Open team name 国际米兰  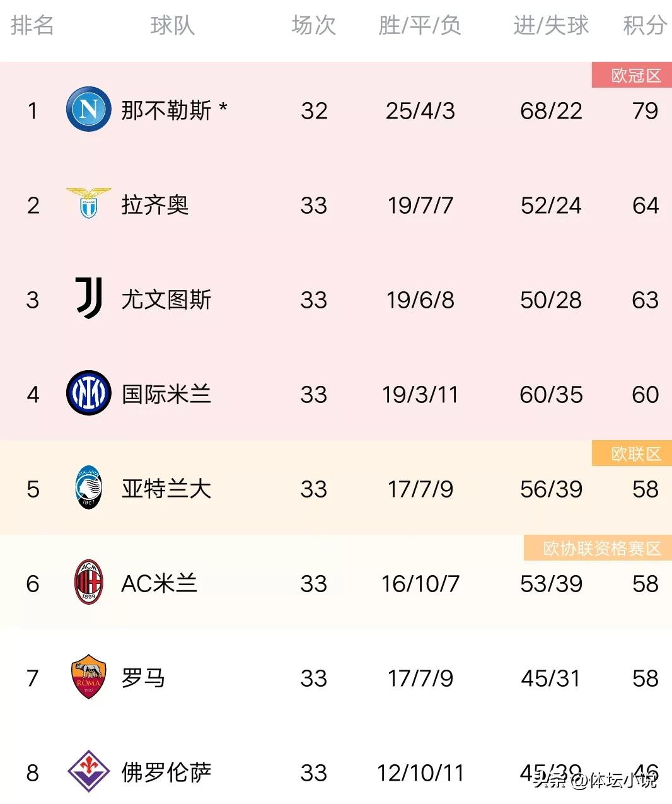point(166,394)
